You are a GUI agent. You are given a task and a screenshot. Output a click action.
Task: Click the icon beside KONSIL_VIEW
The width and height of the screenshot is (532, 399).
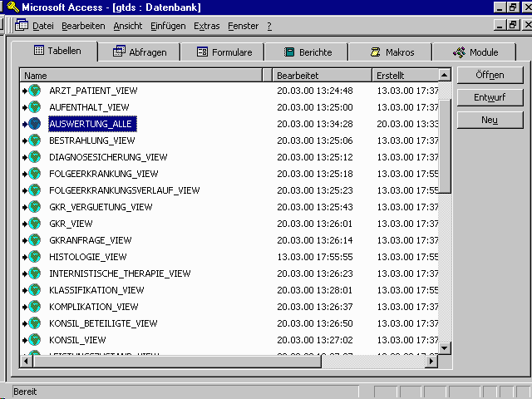click(34, 340)
